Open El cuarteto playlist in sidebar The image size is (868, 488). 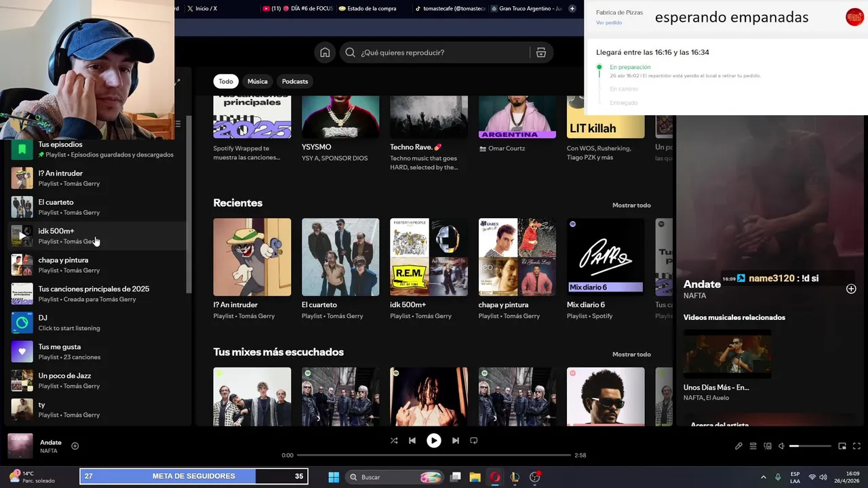[97, 207]
